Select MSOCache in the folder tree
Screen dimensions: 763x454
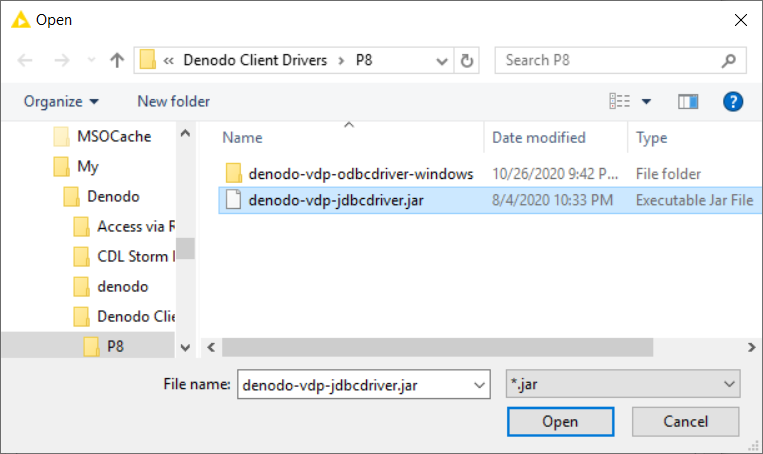click(x=114, y=136)
